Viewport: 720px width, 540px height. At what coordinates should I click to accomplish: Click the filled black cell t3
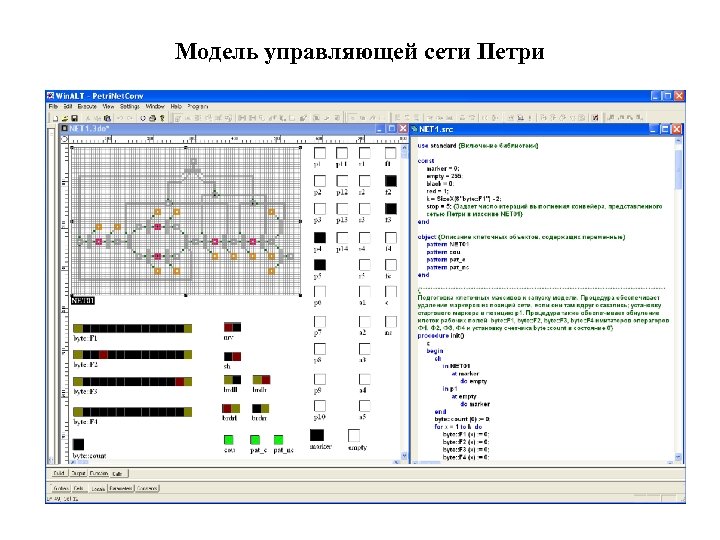pyautogui.click(x=391, y=209)
